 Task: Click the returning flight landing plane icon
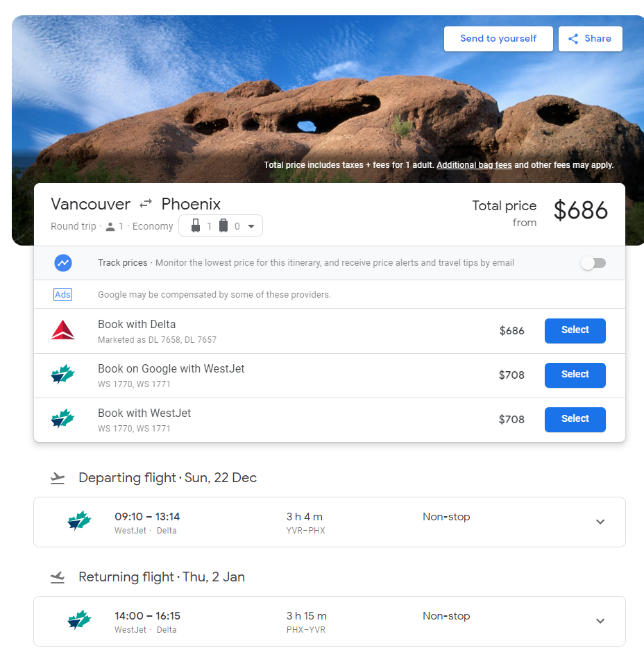tap(58, 577)
